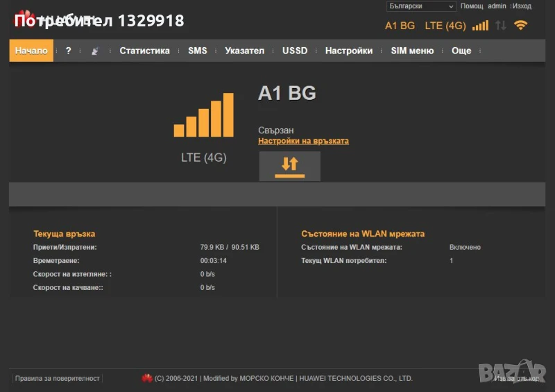Click the satellite antenna icon in navigation bar
The width and height of the screenshot is (555, 392).
tap(95, 51)
